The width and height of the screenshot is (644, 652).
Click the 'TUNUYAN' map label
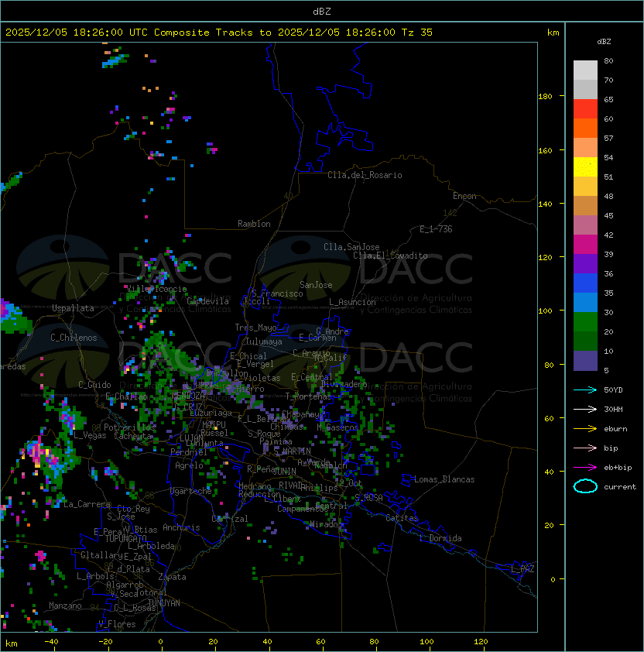(164, 603)
